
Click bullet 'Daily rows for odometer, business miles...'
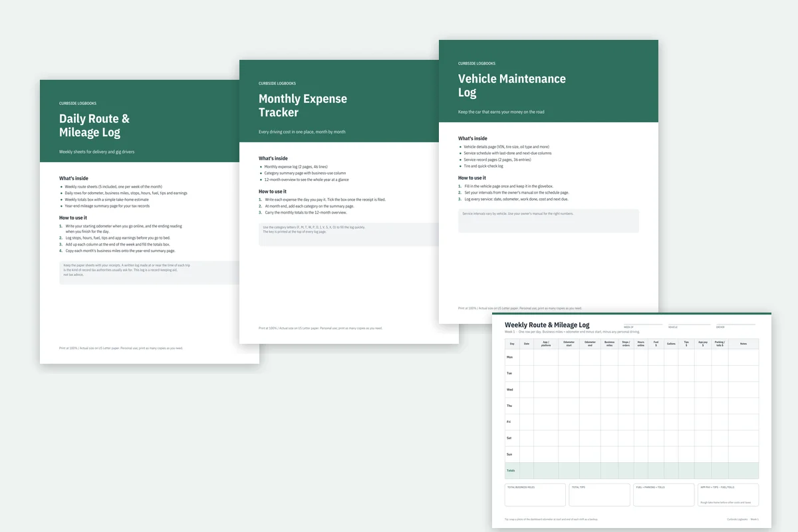pyautogui.click(x=126, y=193)
